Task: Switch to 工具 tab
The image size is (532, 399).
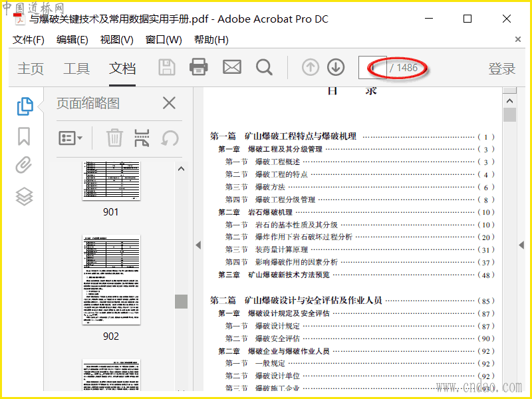Action: pos(76,68)
